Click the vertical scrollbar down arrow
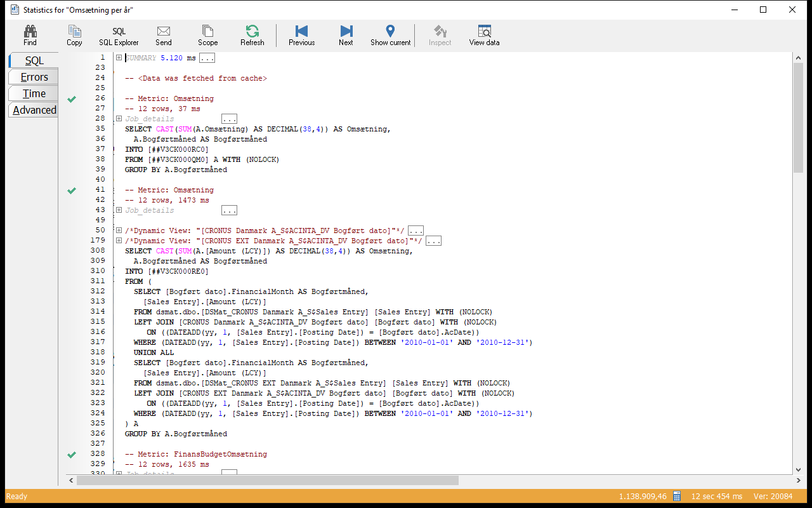Screen dimensions: 812x508 [x=799, y=470]
